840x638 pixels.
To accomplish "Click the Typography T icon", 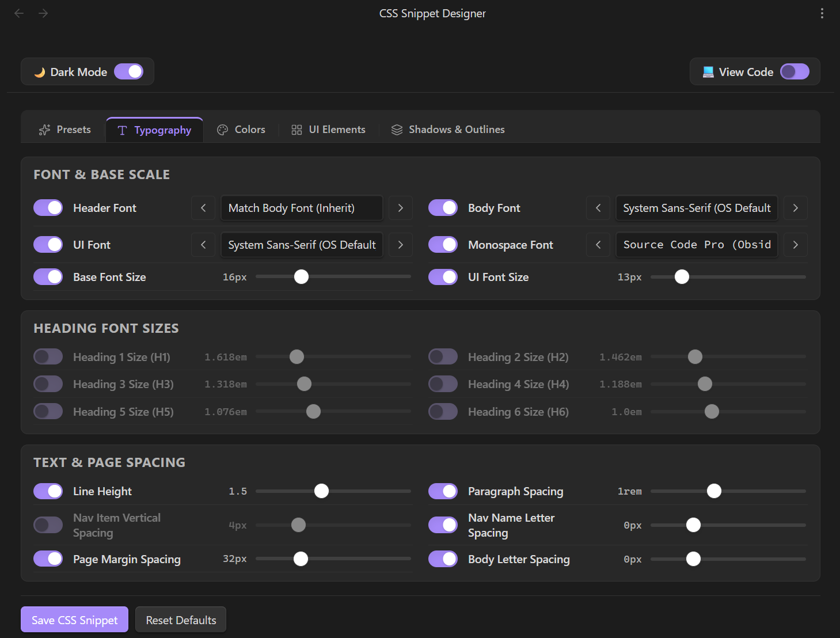I will click(122, 131).
